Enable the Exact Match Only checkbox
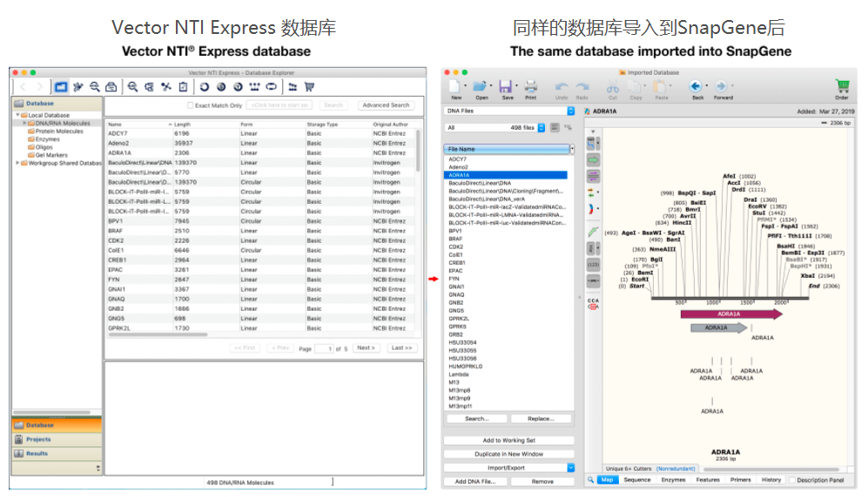868x497 pixels. click(x=191, y=105)
